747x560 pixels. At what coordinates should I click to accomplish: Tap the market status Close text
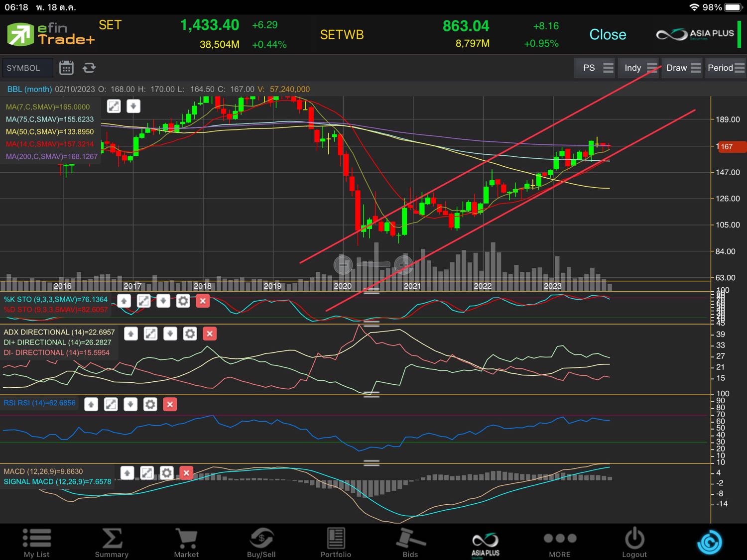coord(608,34)
